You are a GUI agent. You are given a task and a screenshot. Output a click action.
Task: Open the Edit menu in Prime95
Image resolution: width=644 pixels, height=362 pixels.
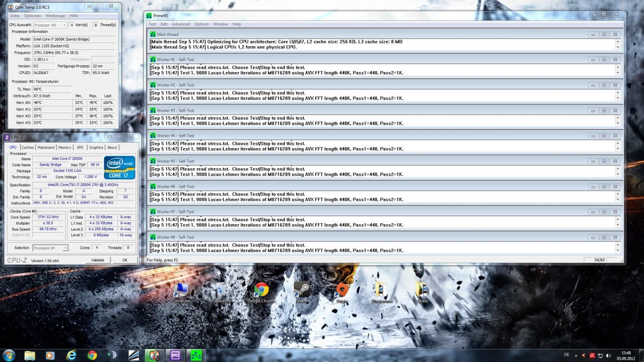click(x=164, y=24)
